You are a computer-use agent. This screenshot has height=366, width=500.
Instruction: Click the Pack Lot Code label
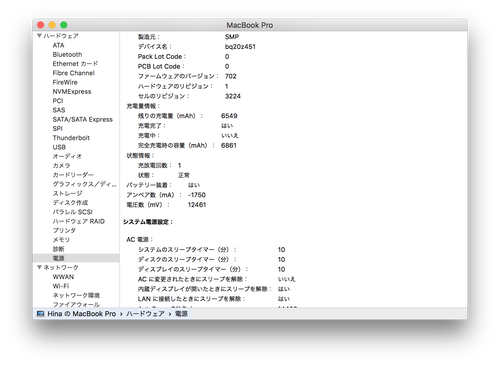click(x=162, y=56)
